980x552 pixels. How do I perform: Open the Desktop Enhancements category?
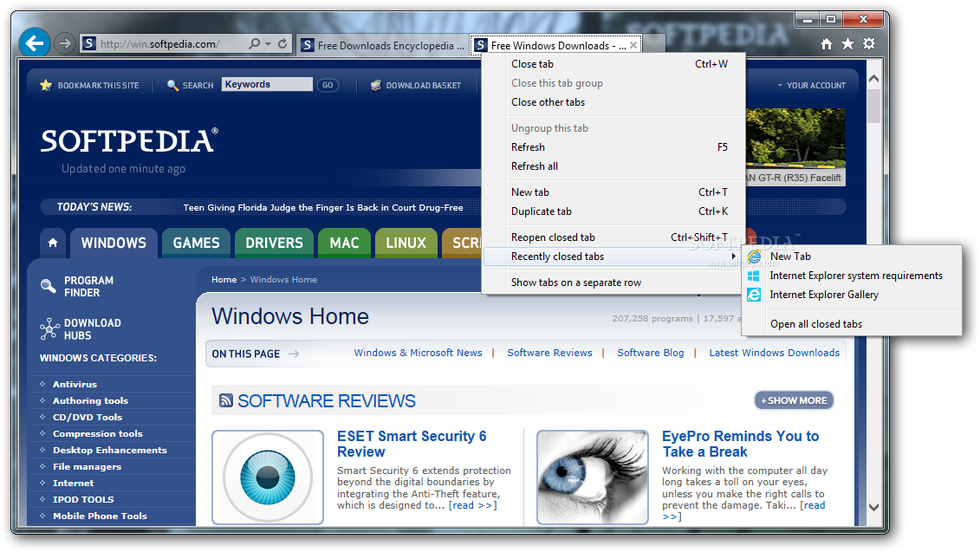(x=110, y=450)
